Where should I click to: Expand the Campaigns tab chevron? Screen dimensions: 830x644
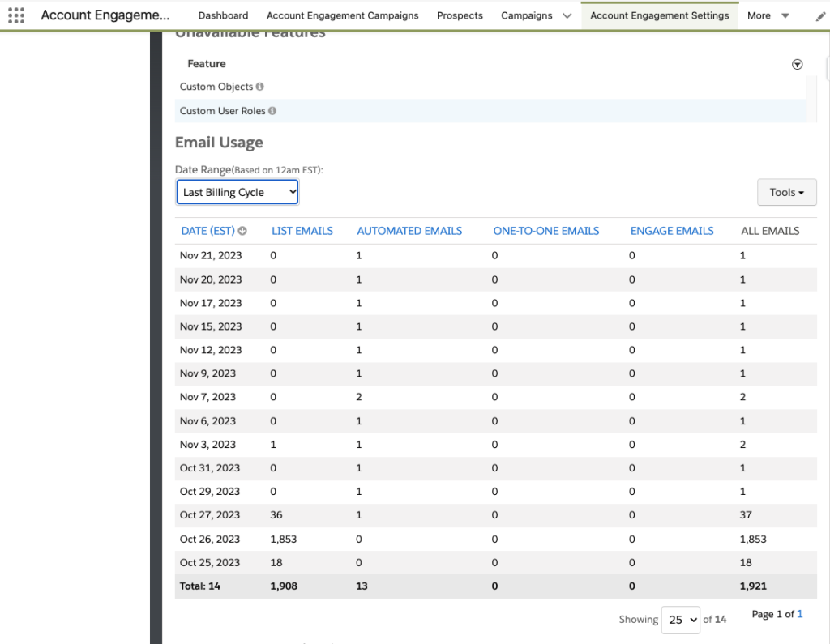pos(567,15)
